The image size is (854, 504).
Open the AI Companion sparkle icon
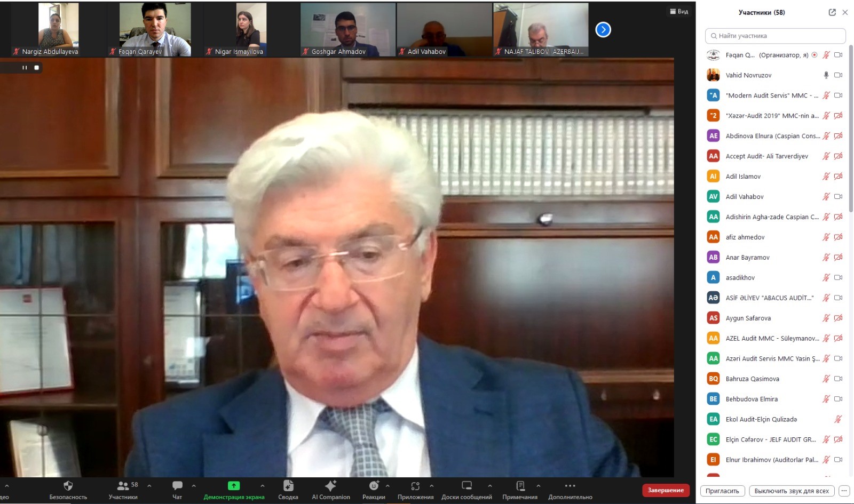[x=331, y=486]
